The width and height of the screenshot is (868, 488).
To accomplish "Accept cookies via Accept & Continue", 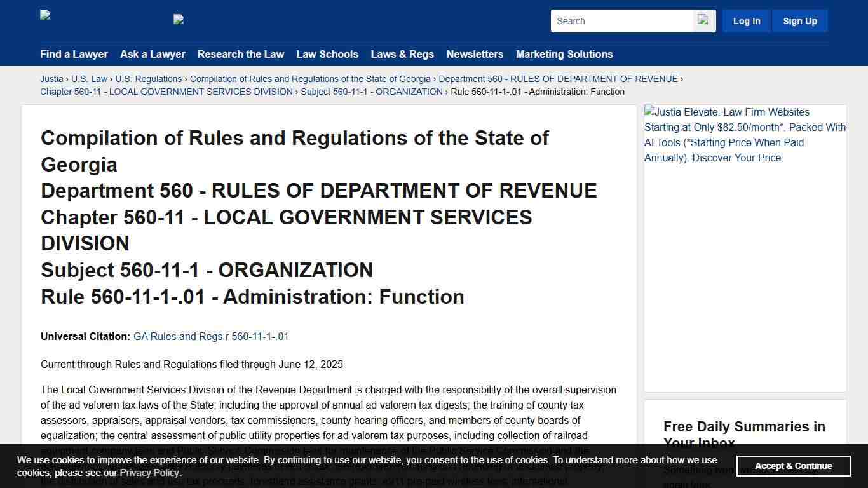I will pyautogui.click(x=793, y=466).
